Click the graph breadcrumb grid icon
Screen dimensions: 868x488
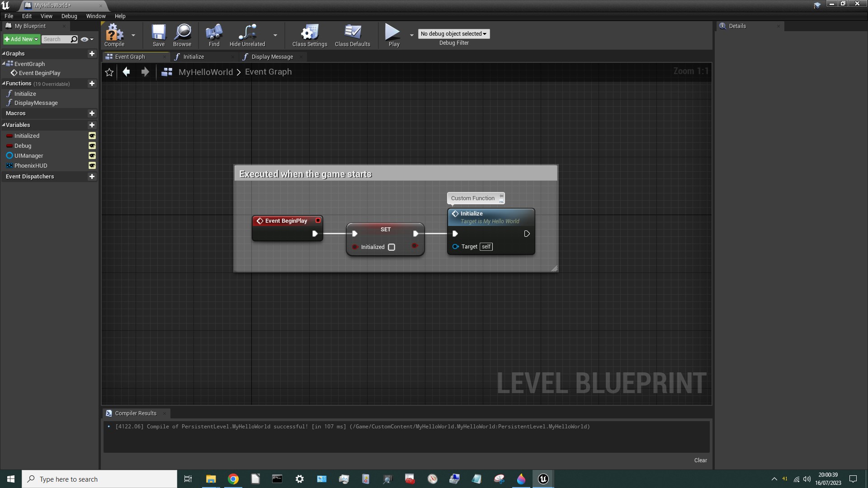pyautogui.click(x=167, y=72)
